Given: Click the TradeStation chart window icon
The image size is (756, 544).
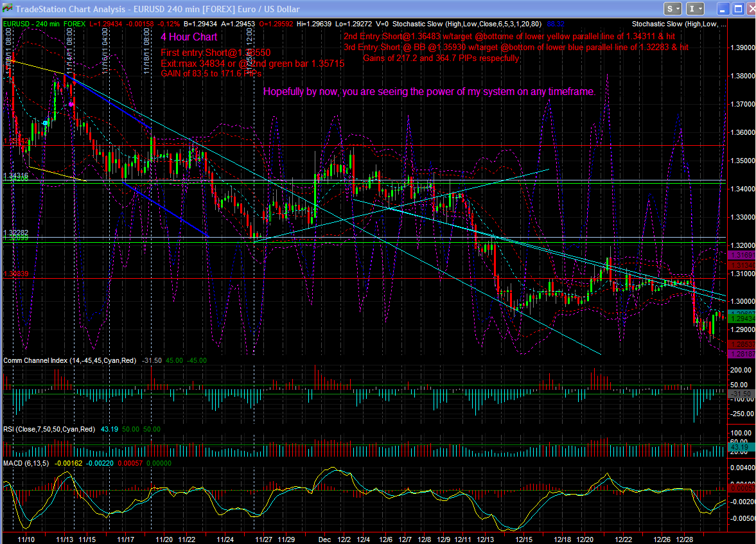Looking at the screenshot, I should pyautogui.click(x=7, y=9).
